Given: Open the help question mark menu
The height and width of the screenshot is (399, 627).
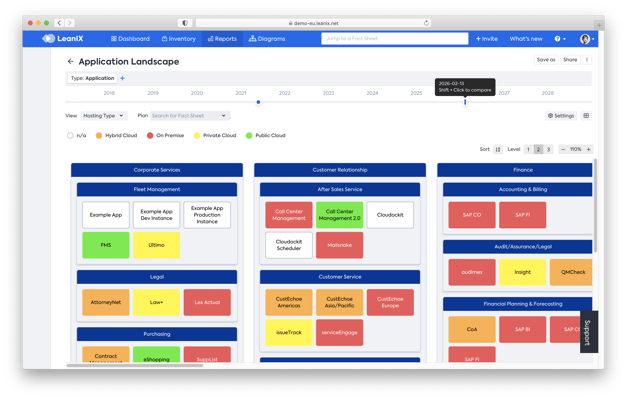Looking at the screenshot, I should 560,39.
